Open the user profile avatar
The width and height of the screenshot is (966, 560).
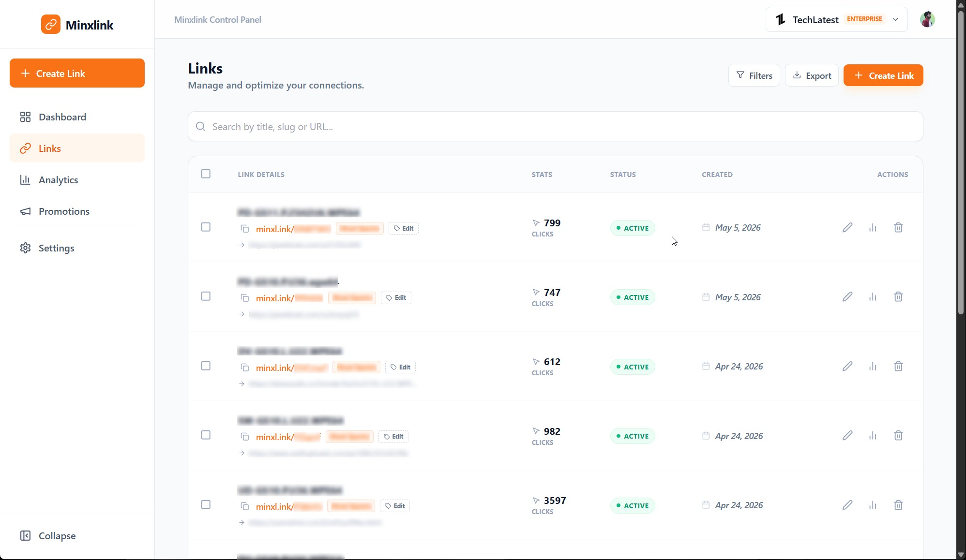pyautogui.click(x=927, y=19)
